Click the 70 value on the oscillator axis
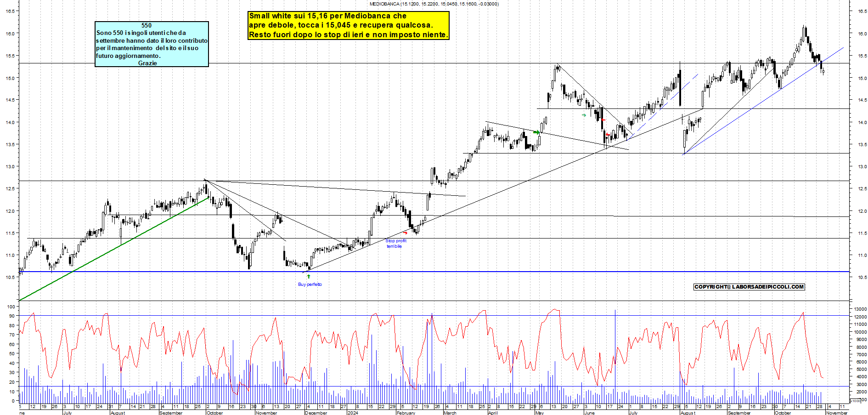Image resolution: width=868 pixels, height=415 pixels. [12, 335]
